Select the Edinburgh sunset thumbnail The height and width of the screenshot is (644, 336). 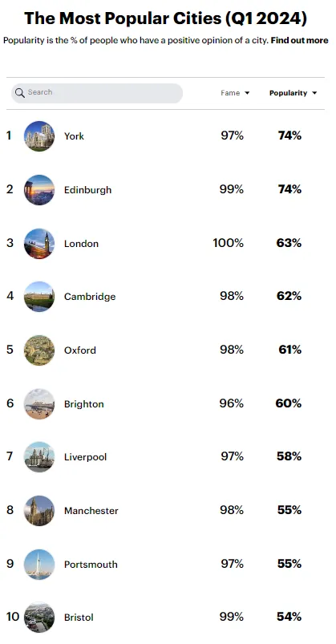tap(39, 190)
